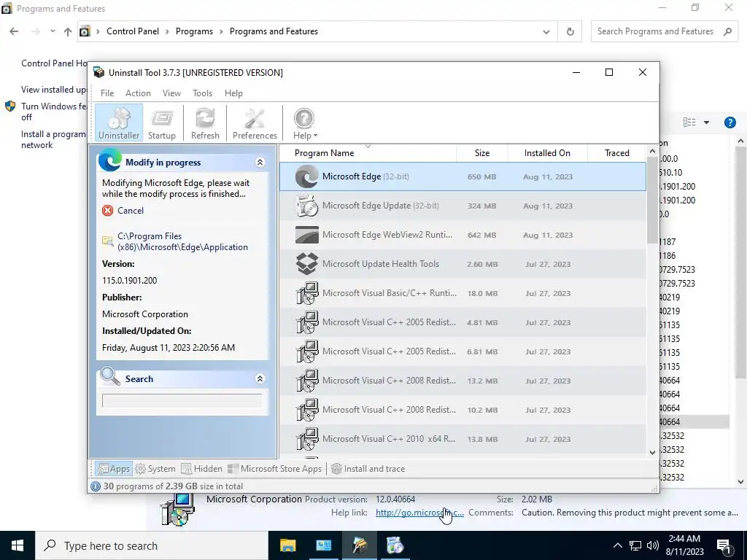This screenshot has height=560, width=747.
Task: Open the go.microsoft help link
Action: (x=419, y=513)
